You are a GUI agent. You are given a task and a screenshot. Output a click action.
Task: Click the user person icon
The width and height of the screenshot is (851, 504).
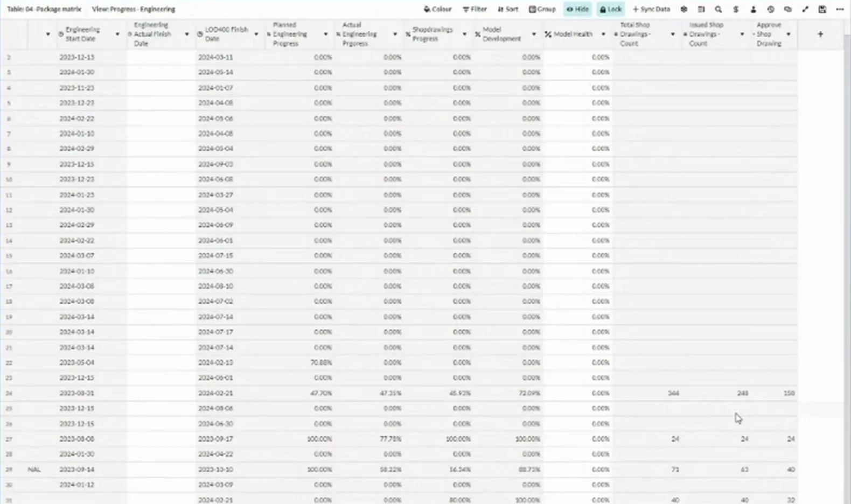click(x=753, y=9)
